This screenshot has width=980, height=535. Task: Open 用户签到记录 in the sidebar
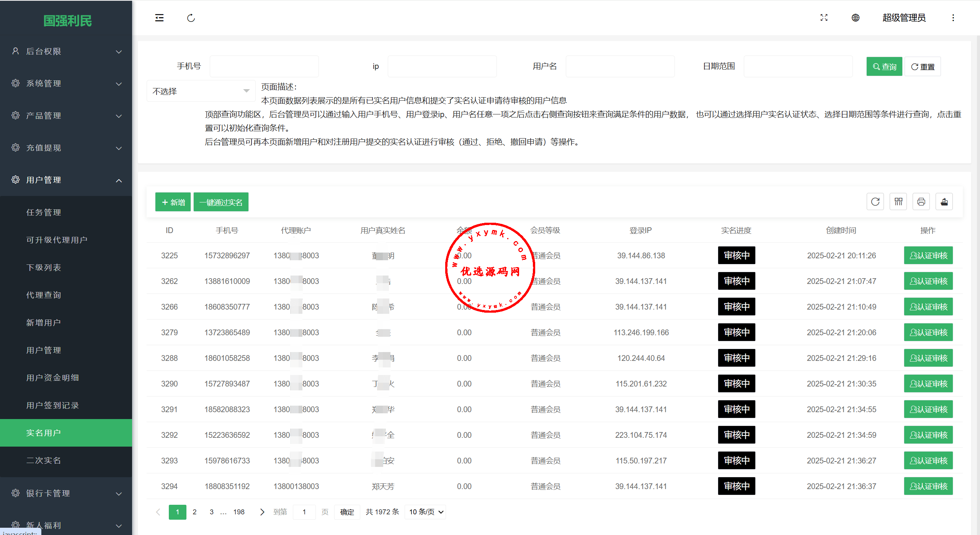click(x=66, y=405)
